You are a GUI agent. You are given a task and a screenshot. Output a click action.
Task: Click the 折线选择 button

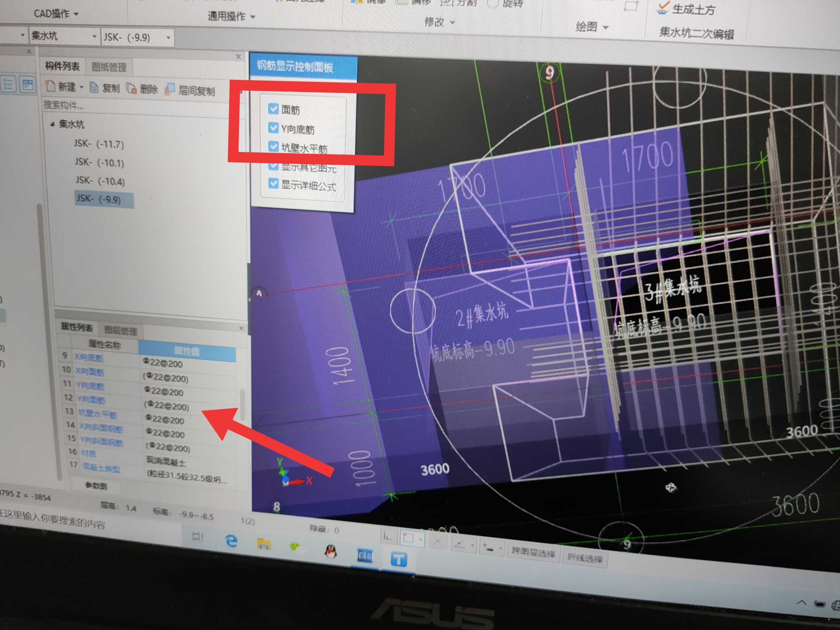point(585,558)
